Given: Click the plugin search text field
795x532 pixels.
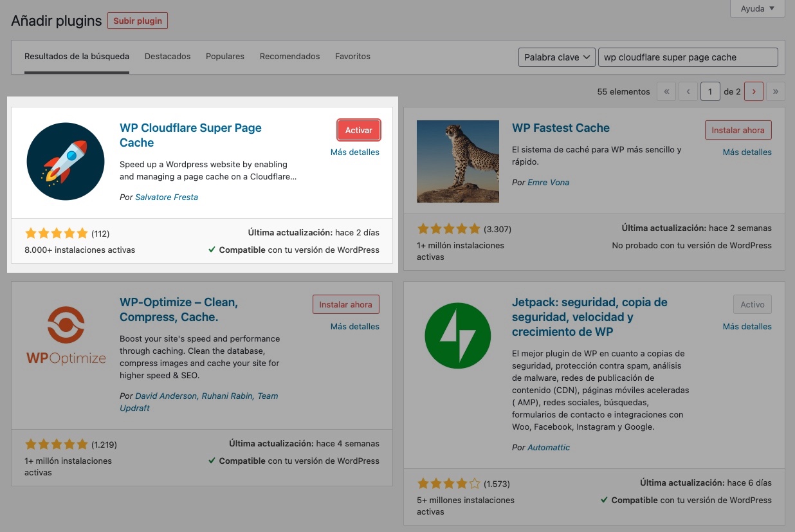Looking at the screenshot, I should pos(688,57).
